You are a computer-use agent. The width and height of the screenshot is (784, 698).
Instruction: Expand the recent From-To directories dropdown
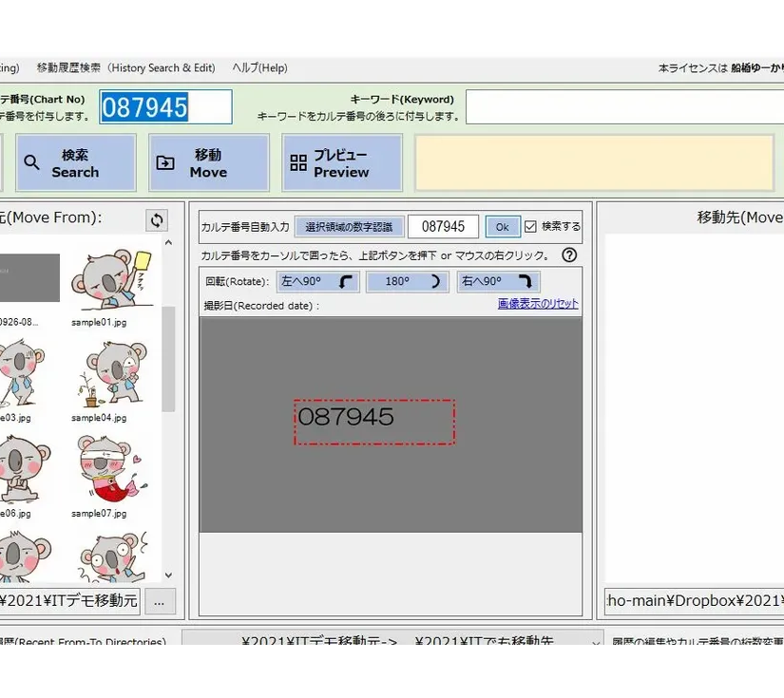(x=596, y=642)
